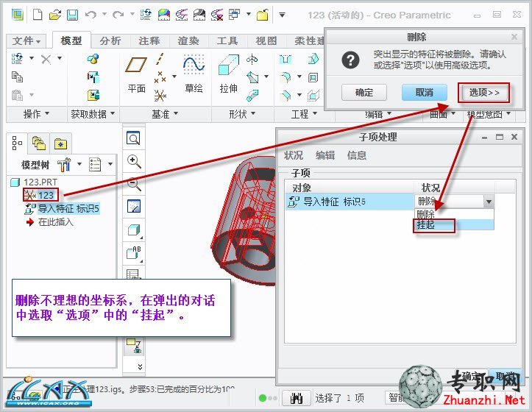532x412 pixels.
Task: Select the 在此插入 tree item
Action: (x=50, y=222)
